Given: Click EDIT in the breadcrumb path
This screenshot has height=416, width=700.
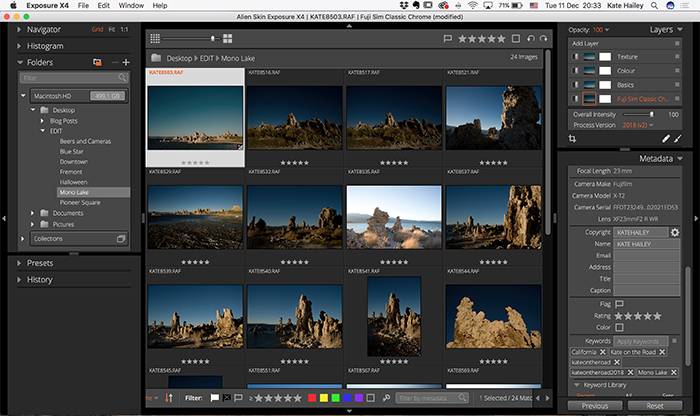Looking at the screenshot, I should 206,58.
